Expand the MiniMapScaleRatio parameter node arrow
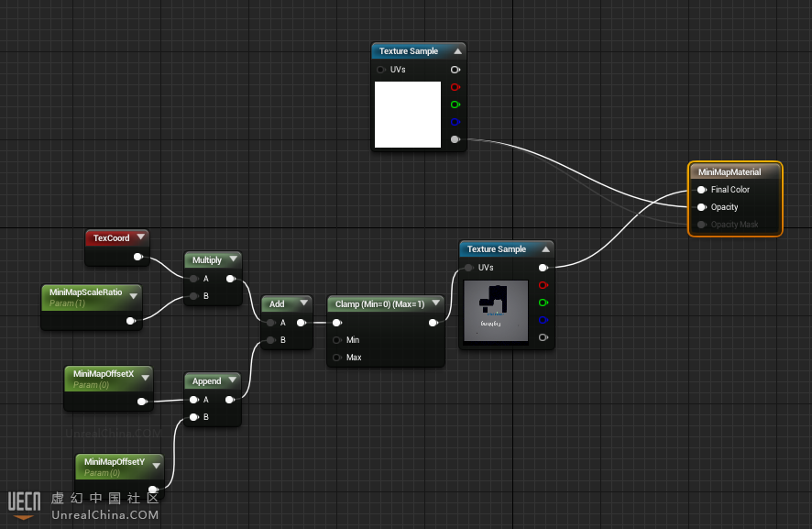The image size is (812, 529). pos(136,293)
